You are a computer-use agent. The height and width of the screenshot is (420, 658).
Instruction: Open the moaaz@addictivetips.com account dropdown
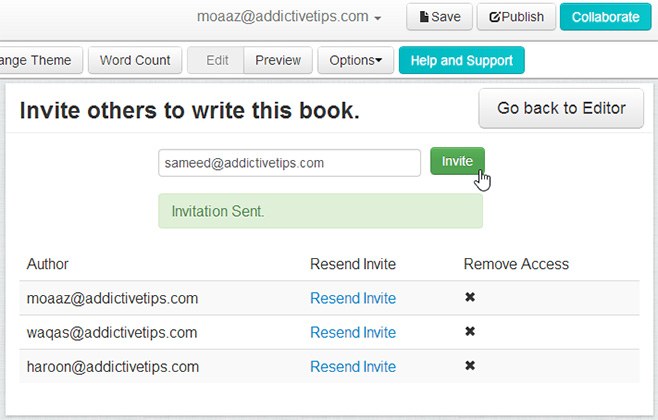click(289, 17)
